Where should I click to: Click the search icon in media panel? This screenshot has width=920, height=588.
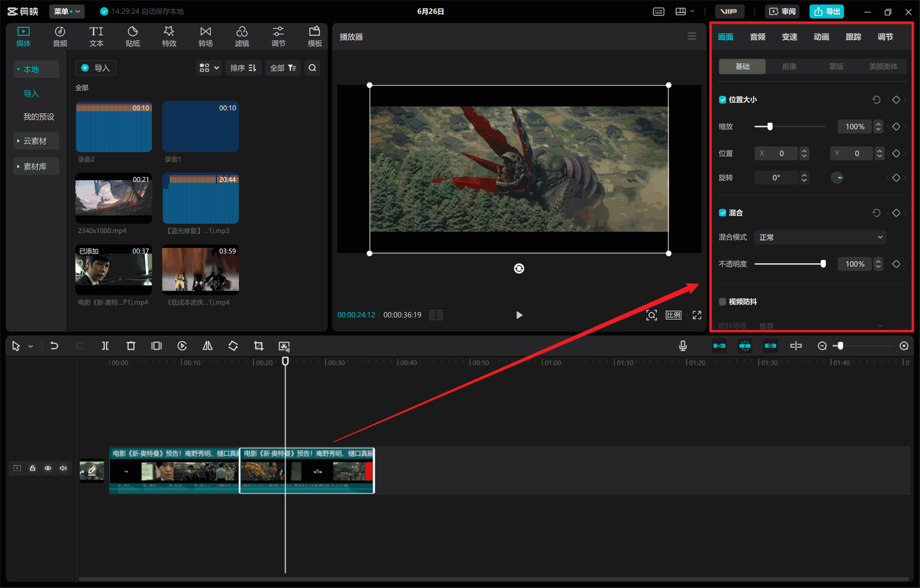coord(312,68)
